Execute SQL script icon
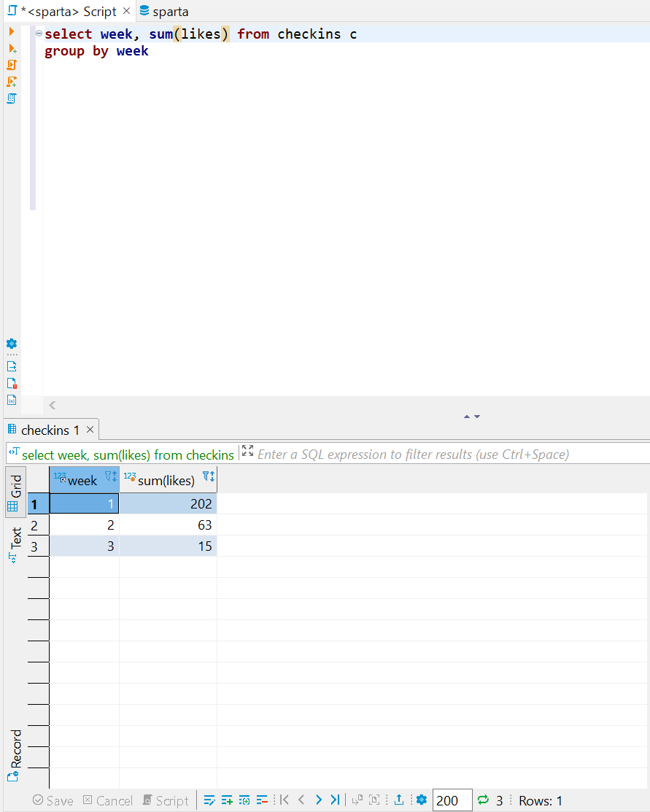The height and width of the screenshot is (812, 650). pos(12,65)
